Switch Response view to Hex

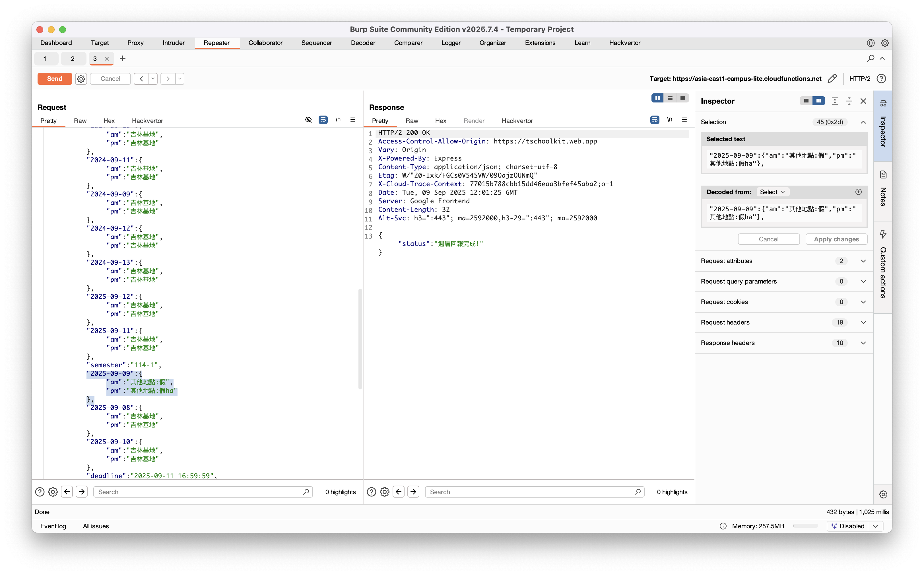(441, 121)
